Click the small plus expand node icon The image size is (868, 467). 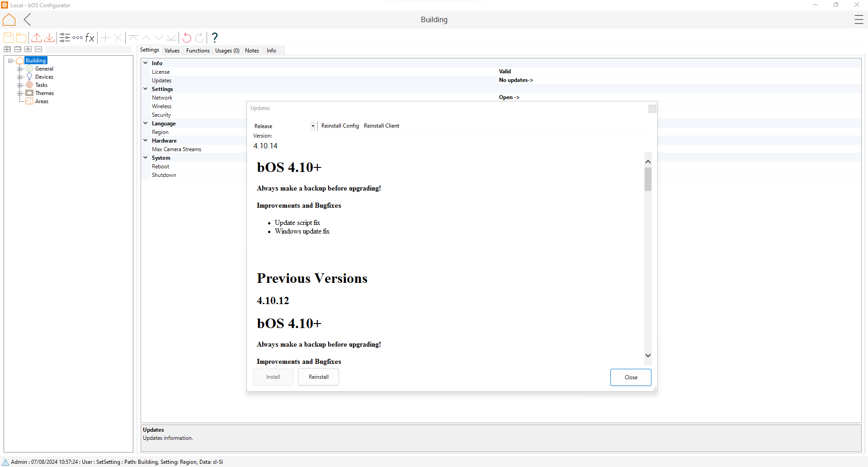pos(28,49)
